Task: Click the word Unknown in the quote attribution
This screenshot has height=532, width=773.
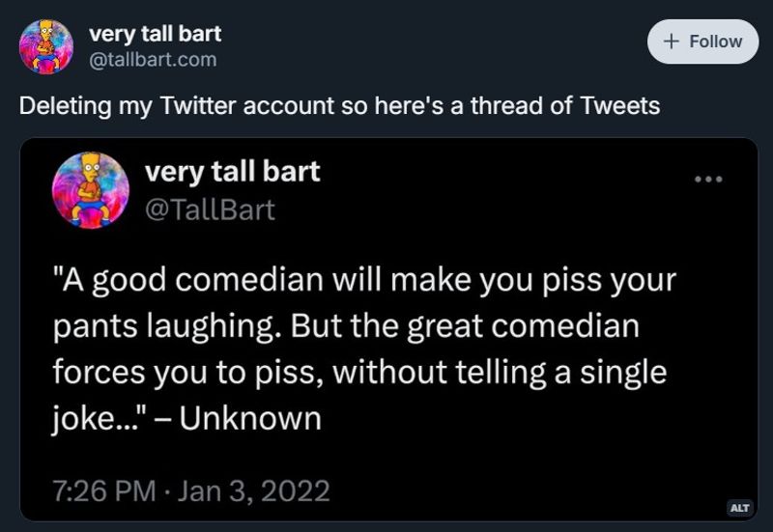Action: click(250, 418)
